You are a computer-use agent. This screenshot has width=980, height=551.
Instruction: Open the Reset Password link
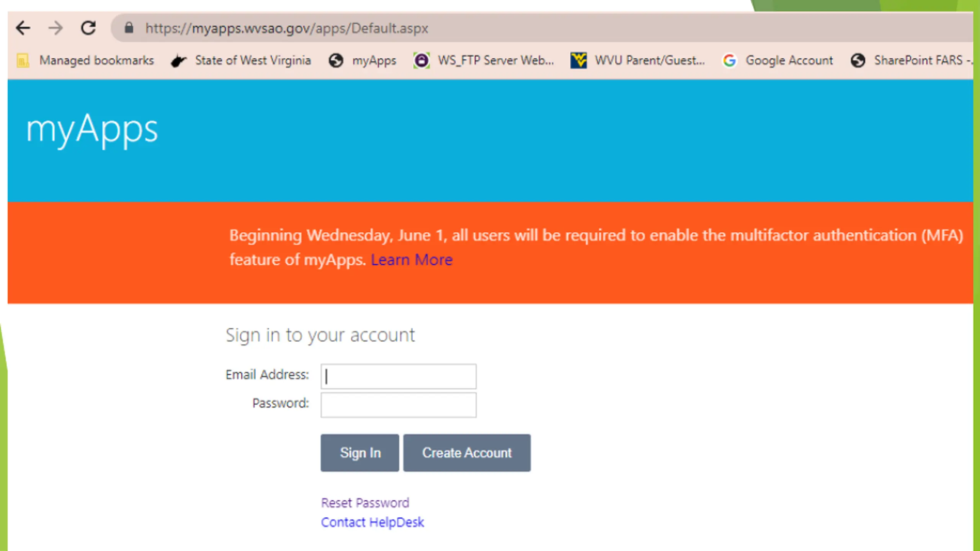[365, 502]
